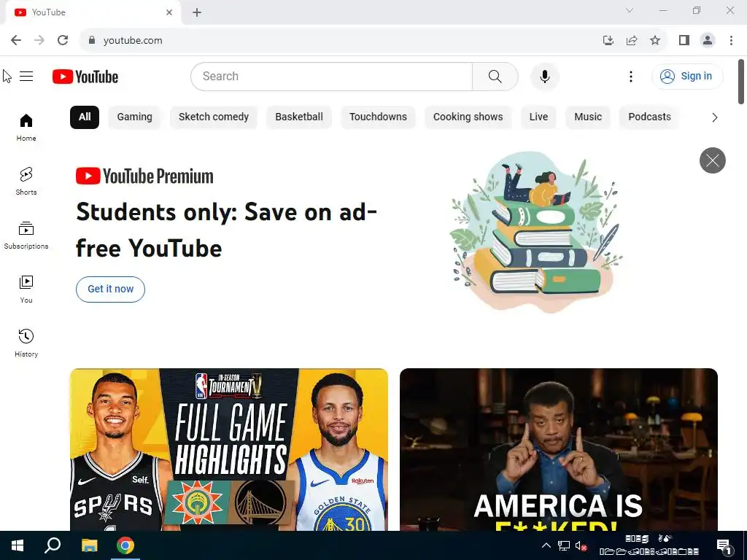Open the America Is video thumbnail
The height and width of the screenshot is (560, 747).
[558, 449]
